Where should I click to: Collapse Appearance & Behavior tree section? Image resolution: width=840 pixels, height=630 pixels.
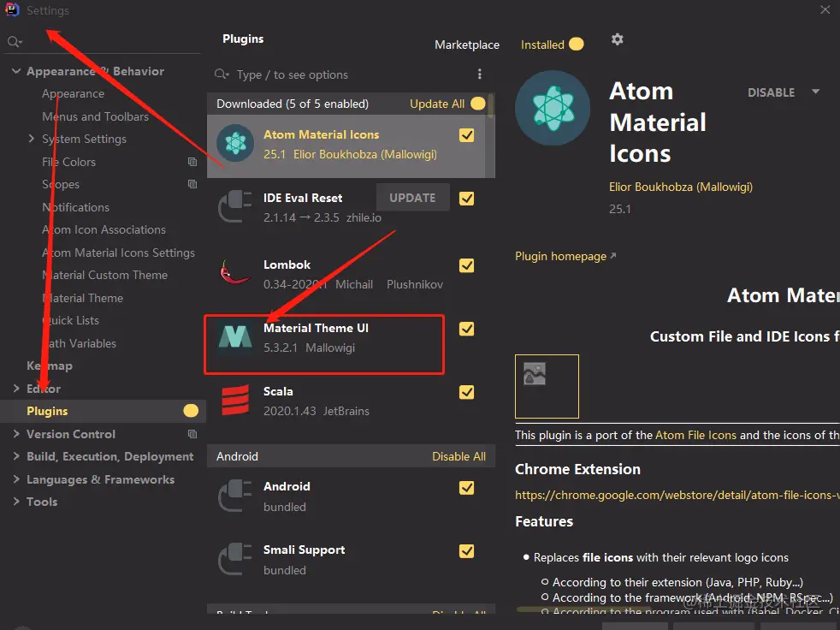(x=16, y=71)
